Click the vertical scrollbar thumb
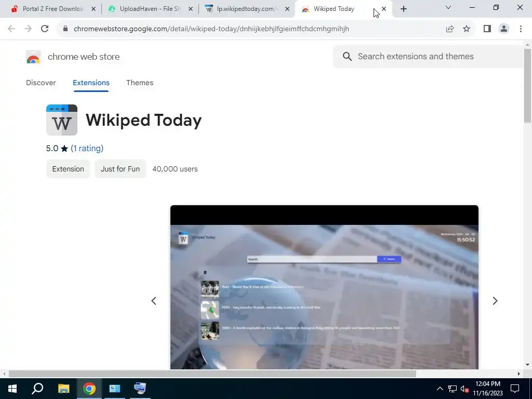This screenshot has height=399, width=532. [x=527, y=86]
